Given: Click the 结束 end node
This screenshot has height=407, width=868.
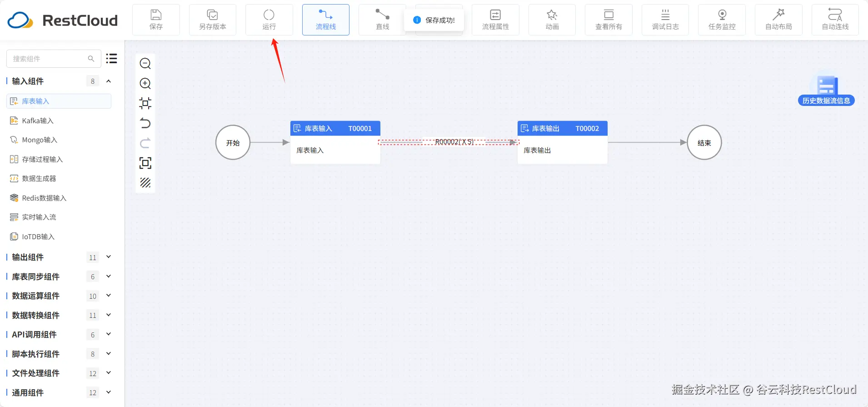Looking at the screenshot, I should tap(704, 142).
